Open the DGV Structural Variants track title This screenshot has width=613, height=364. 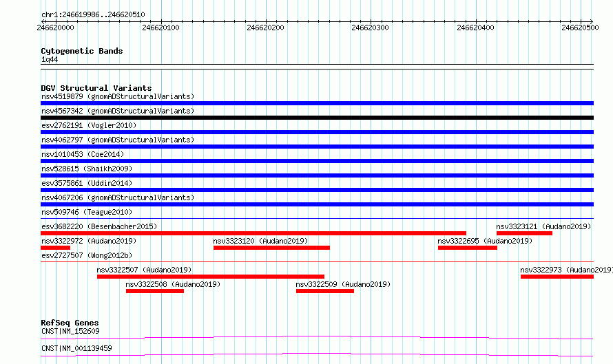(x=96, y=88)
